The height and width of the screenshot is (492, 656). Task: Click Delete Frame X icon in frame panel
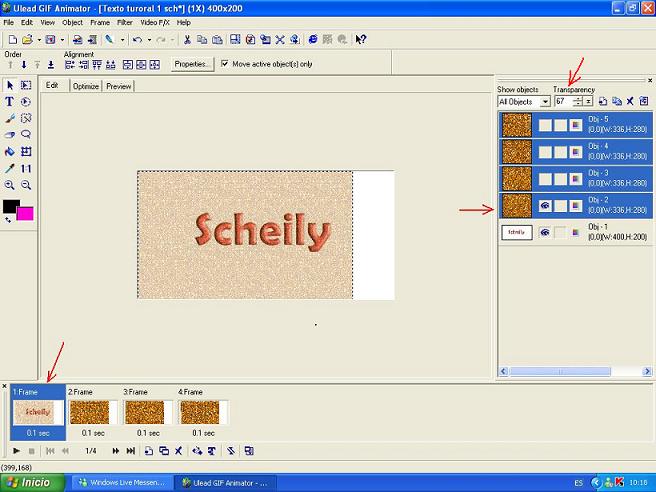tap(179, 451)
